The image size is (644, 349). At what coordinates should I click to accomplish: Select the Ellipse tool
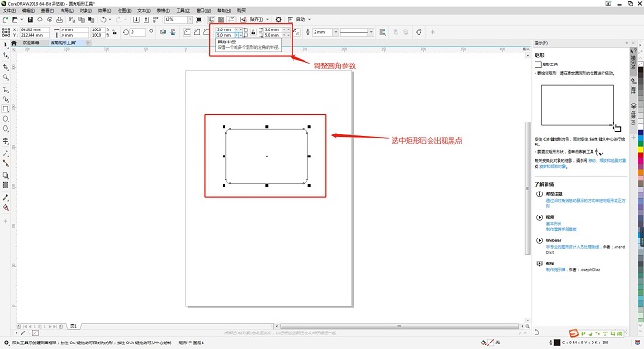(6, 119)
